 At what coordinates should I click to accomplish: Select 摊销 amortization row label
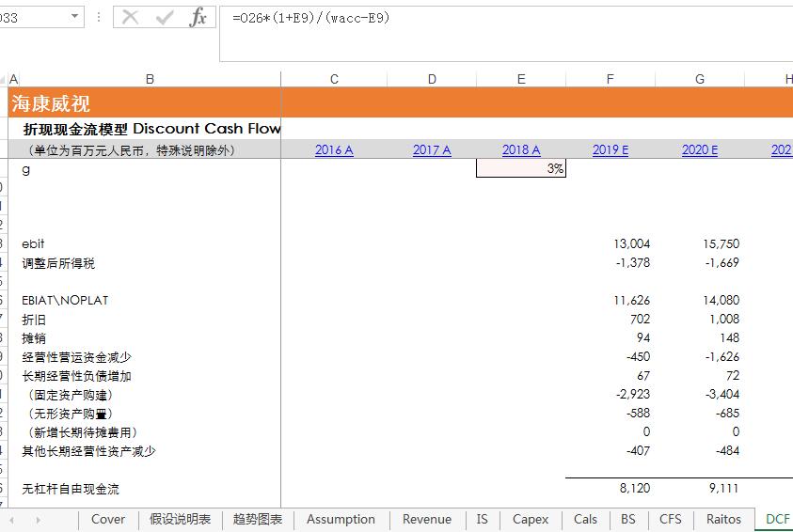pos(34,338)
